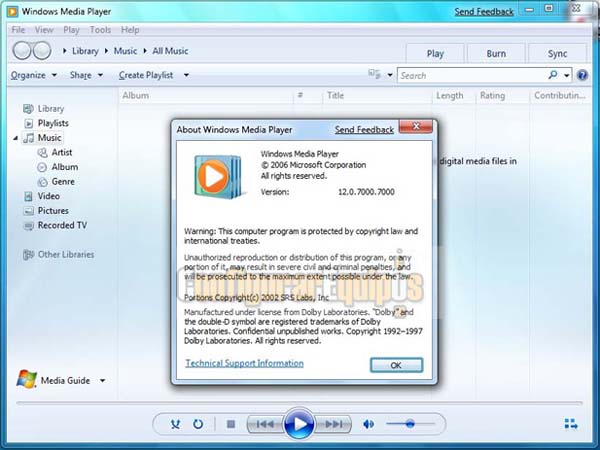Switch to the Burn tab

click(x=496, y=53)
